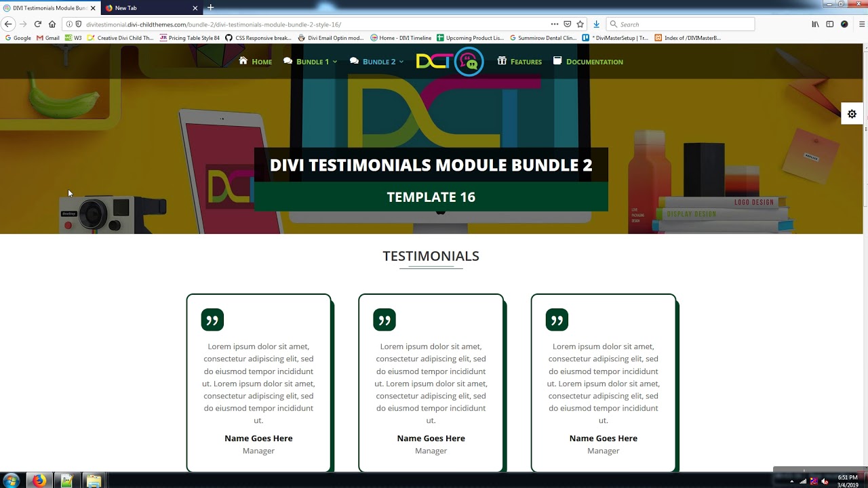Show hidden tray icons arrow

pyautogui.click(x=791, y=481)
